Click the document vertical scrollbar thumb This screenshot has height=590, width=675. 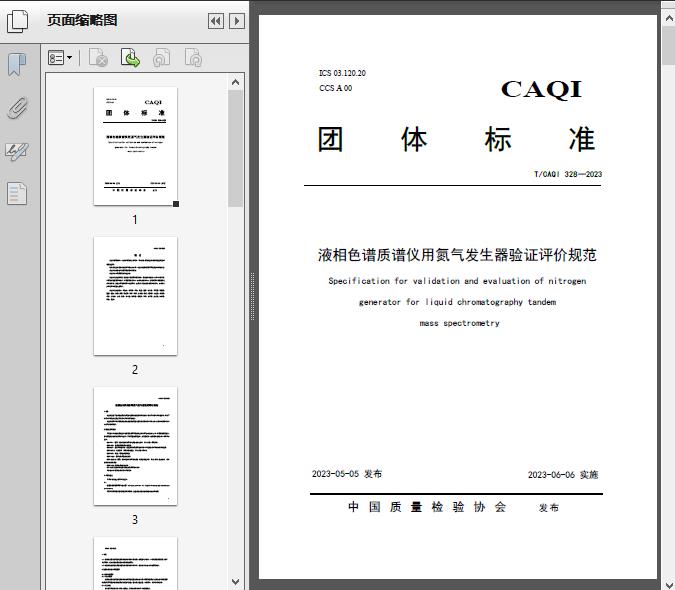(669, 45)
